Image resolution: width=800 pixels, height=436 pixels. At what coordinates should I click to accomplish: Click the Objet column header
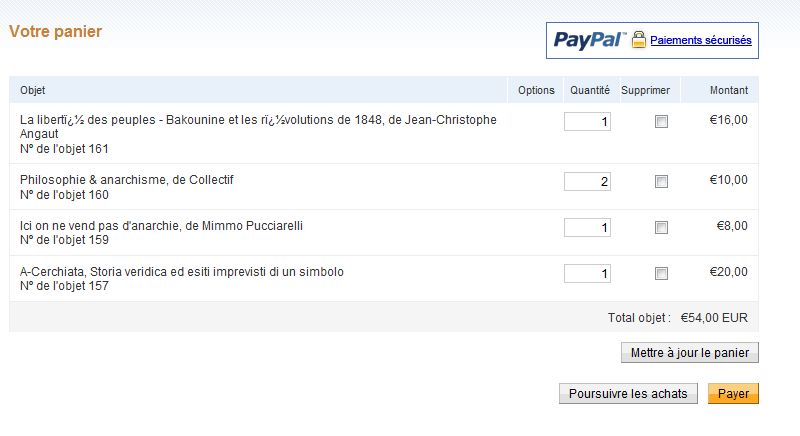33,90
